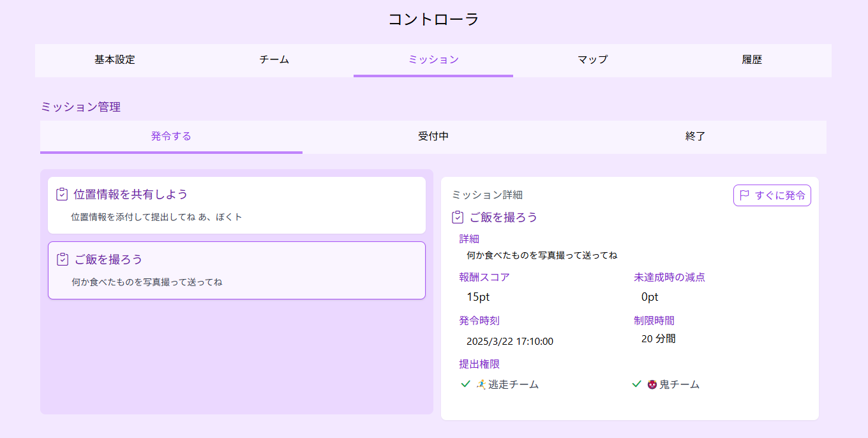Click the 発令時刻 label
Image resolution: width=868 pixels, height=438 pixels.
(479, 321)
